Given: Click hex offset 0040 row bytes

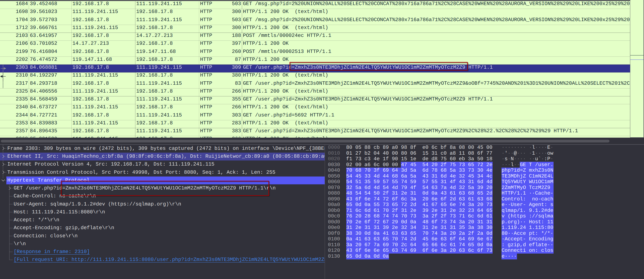Looking at the screenshot, I should (419, 170).
